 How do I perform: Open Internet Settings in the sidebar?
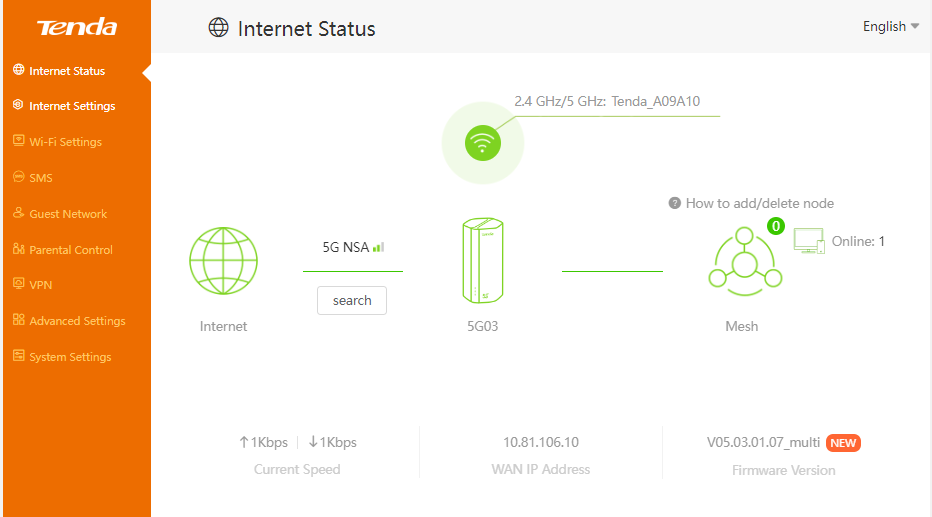pyautogui.click(x=72, y=106)
